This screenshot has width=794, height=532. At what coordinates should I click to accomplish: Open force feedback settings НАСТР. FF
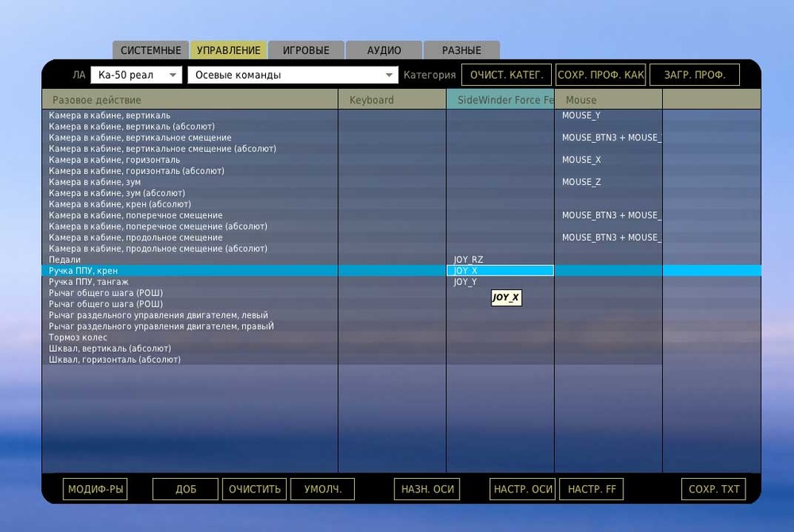coord(592,489)
